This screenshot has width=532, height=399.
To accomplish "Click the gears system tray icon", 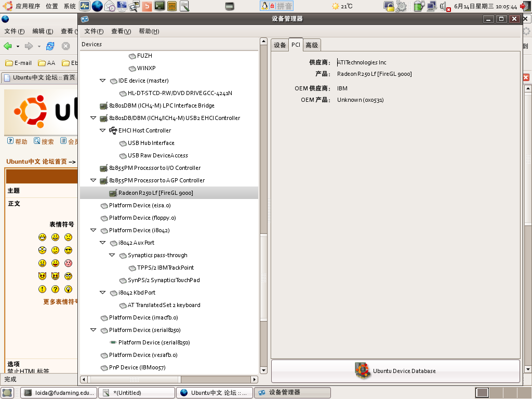I will 401,6.
